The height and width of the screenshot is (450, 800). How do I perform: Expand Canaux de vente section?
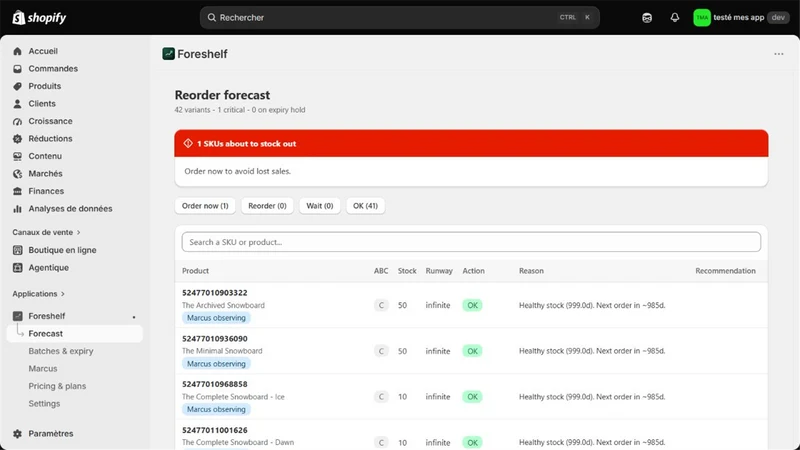pos(46,232)
